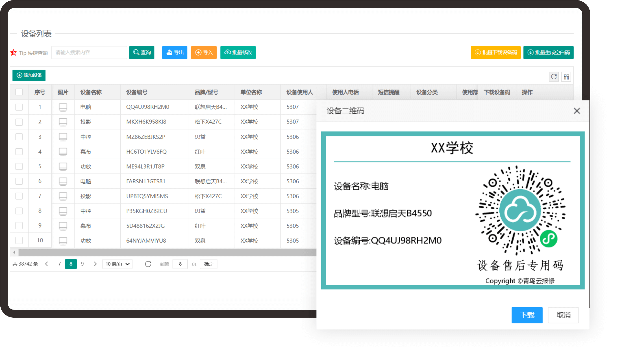The image size is (624, 364).
Task: Toggle the select-all header checkbox
Action: [19, 92]
